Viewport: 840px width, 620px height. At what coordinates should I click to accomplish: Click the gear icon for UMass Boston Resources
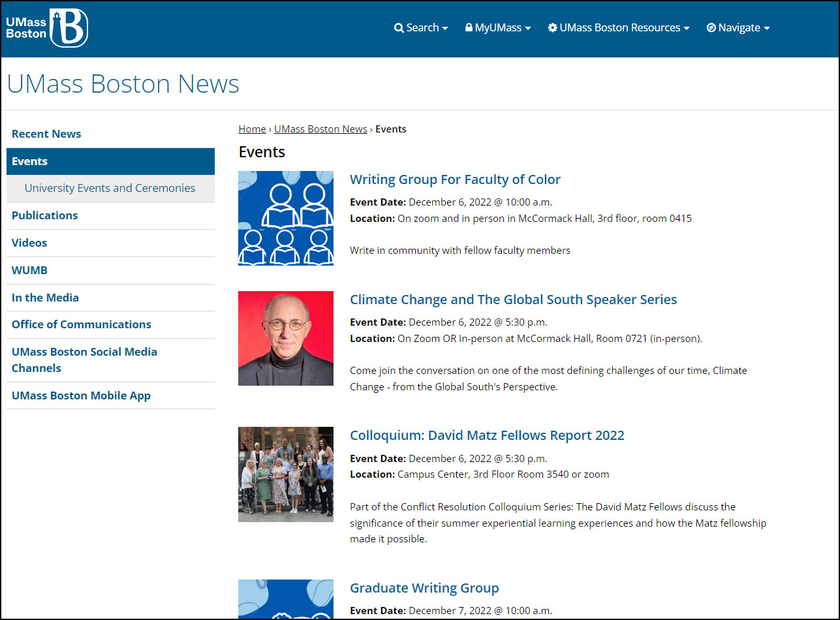[x=552, y=28]
